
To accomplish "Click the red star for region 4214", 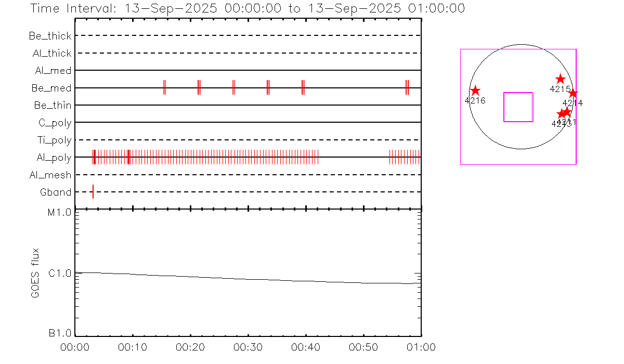I will click(x=573, y=94).
